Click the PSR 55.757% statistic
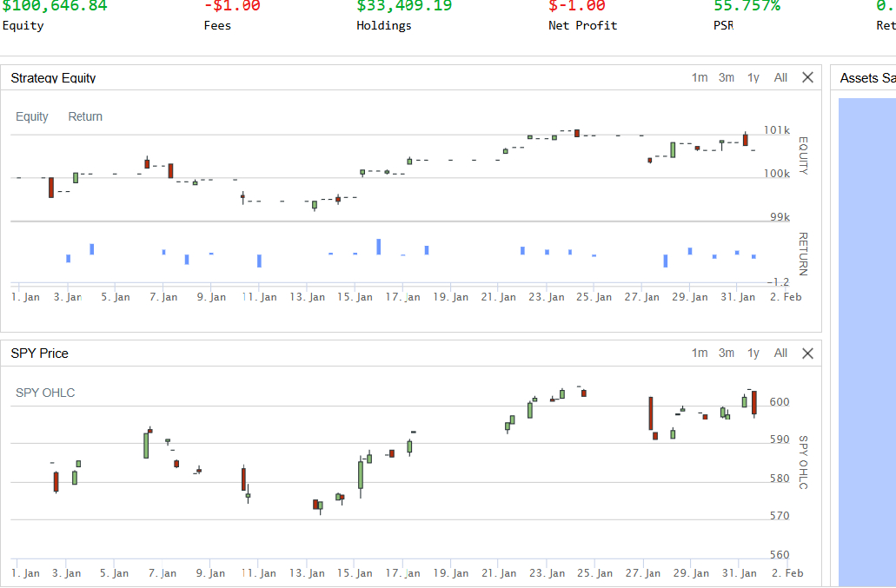 [x=747, y=6]
